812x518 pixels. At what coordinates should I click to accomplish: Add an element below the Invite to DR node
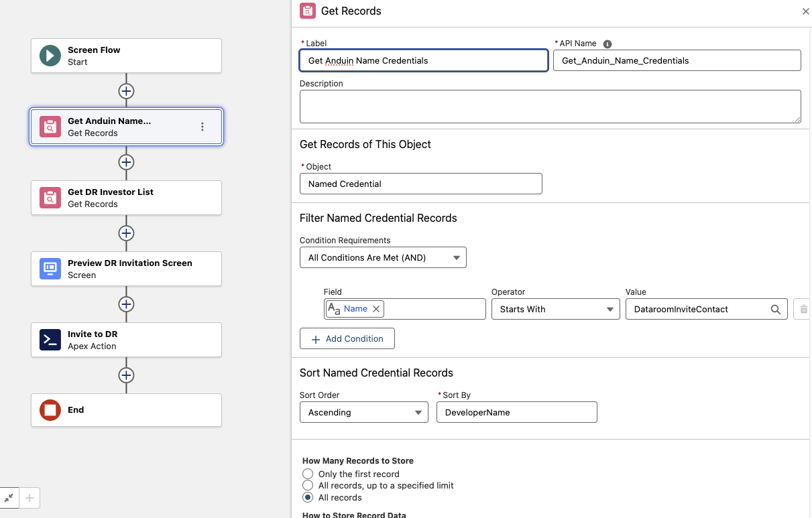tap(126, 375)
